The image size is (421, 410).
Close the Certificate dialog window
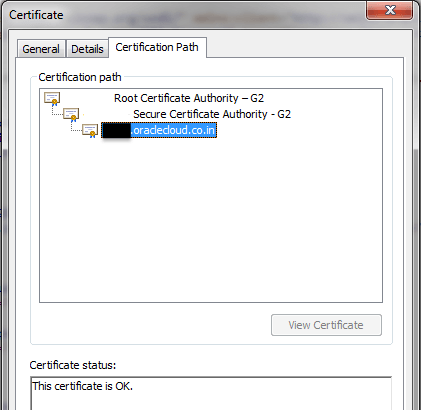[x=389, y=10]
